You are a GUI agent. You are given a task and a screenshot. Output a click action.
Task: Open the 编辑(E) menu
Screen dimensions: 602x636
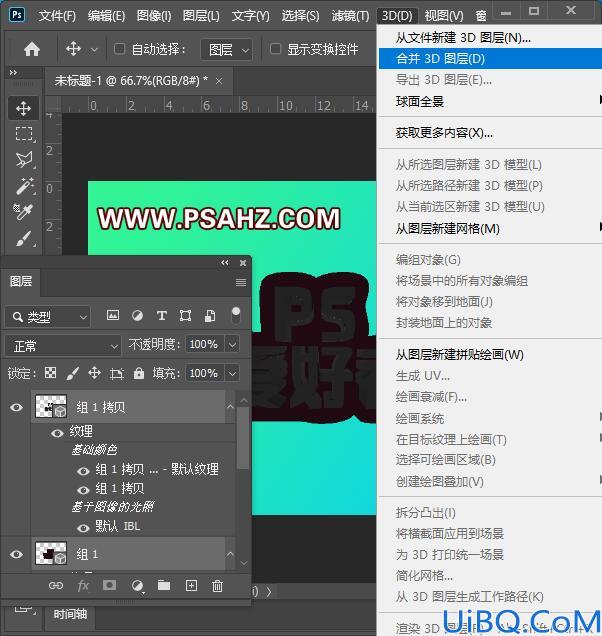coord(106,16)
